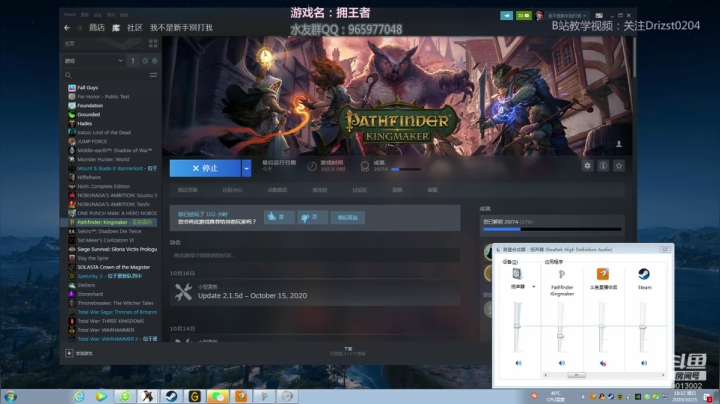The image size is (720, 404).
Task: Open WeChat from the taskbar
Action: (218, 396)
